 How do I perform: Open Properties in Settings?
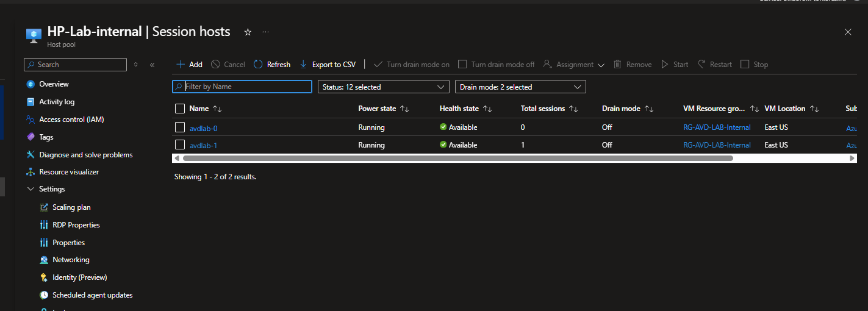tap(68, 243)
